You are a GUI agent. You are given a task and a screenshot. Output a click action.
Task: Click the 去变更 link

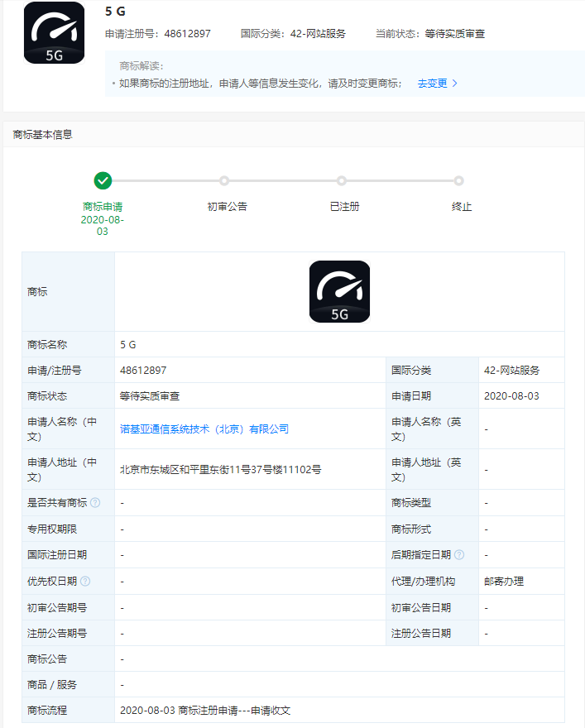point(432,84)
